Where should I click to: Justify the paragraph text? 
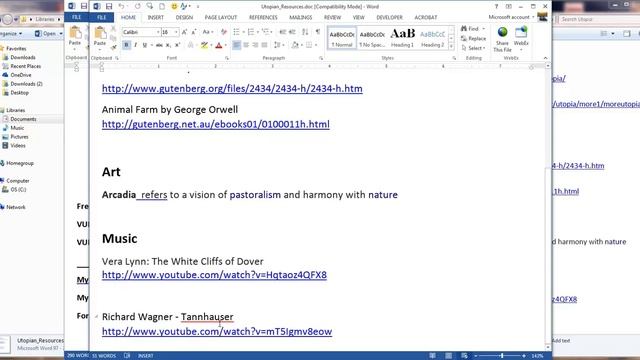coord(264,45)
